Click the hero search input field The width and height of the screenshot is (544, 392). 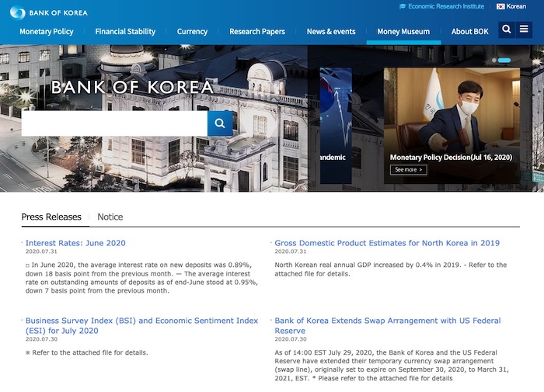pos(114,123)
